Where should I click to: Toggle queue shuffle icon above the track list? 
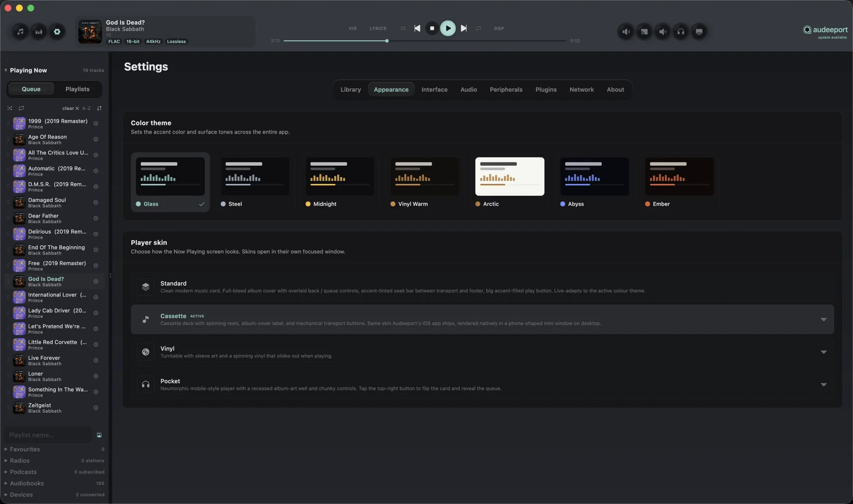click(9, 108)
